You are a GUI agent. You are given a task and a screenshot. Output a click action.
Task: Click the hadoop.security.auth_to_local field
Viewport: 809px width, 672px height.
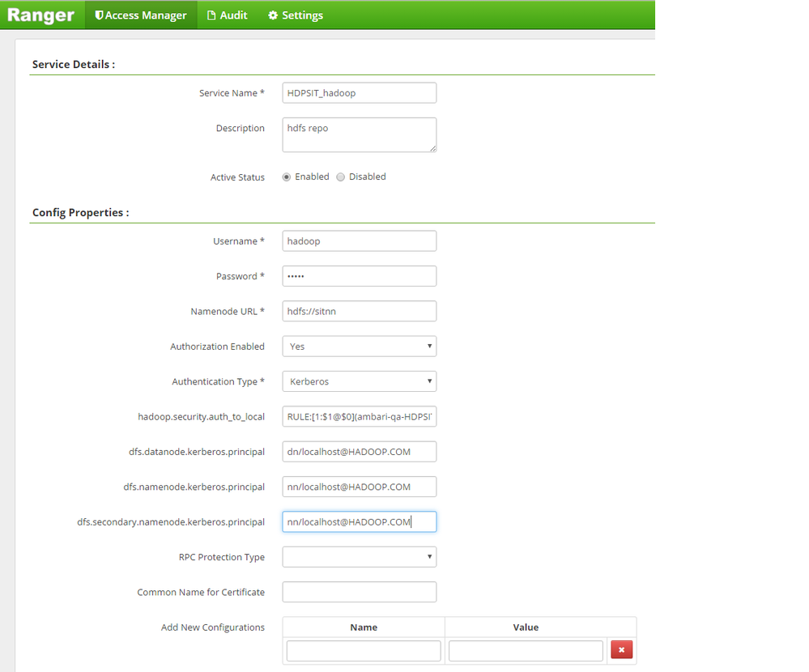coord(359,416)
